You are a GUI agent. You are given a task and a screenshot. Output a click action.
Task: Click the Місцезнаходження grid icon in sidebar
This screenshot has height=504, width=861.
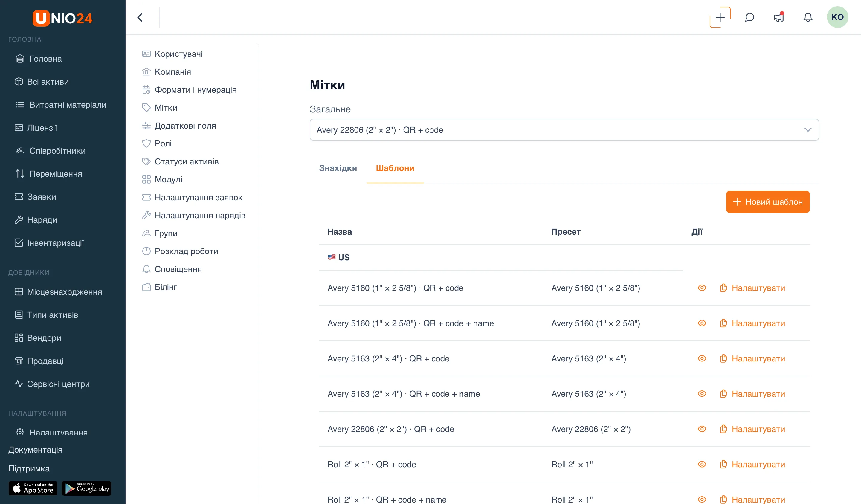point(19,292)
